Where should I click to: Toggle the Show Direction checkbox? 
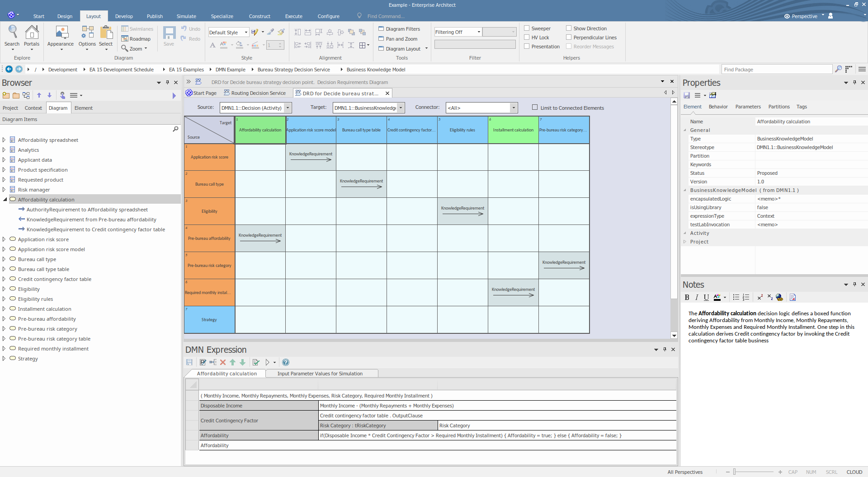point(569,28)
